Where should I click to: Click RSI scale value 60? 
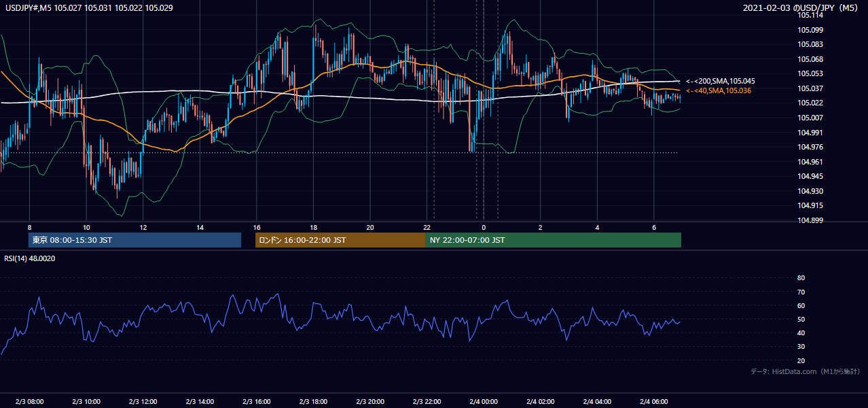point(801,305)
